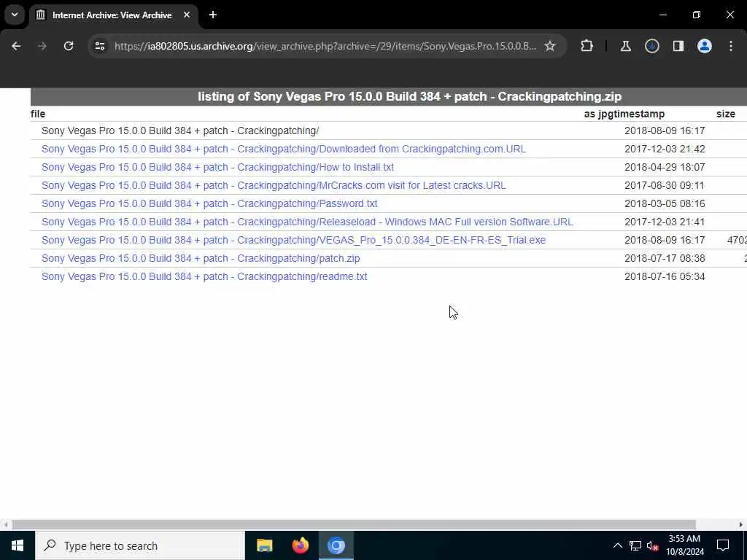
Task: Open VEGAS_Pro_15.0.0.384_DE-EN-FR-ES_Trial.exe link
Action: coord(293,240)
